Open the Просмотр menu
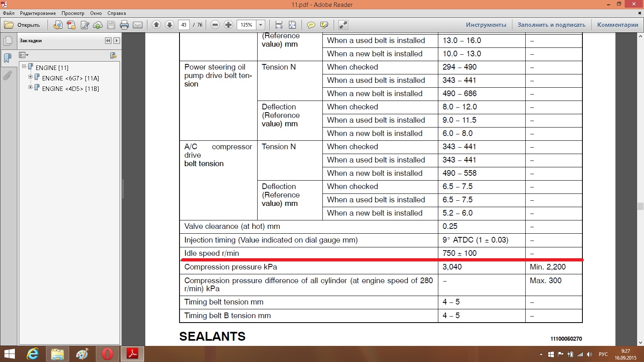 pos(73,13)
